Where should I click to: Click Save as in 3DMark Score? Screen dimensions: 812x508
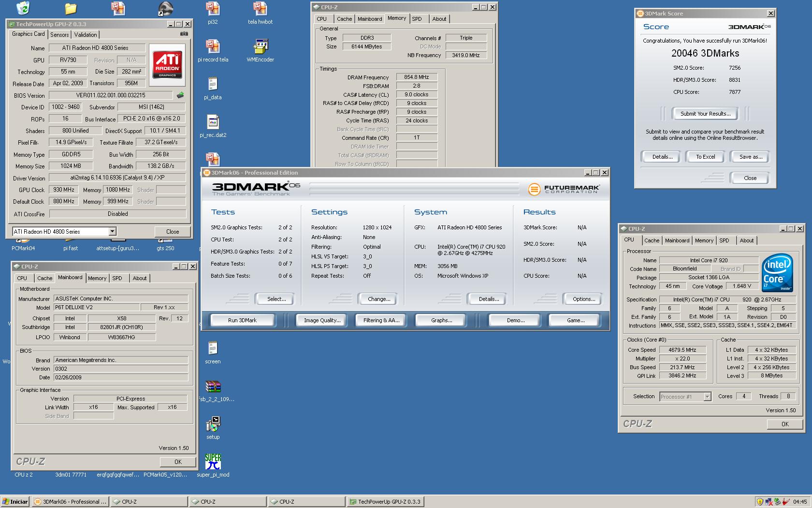point(751,157)
